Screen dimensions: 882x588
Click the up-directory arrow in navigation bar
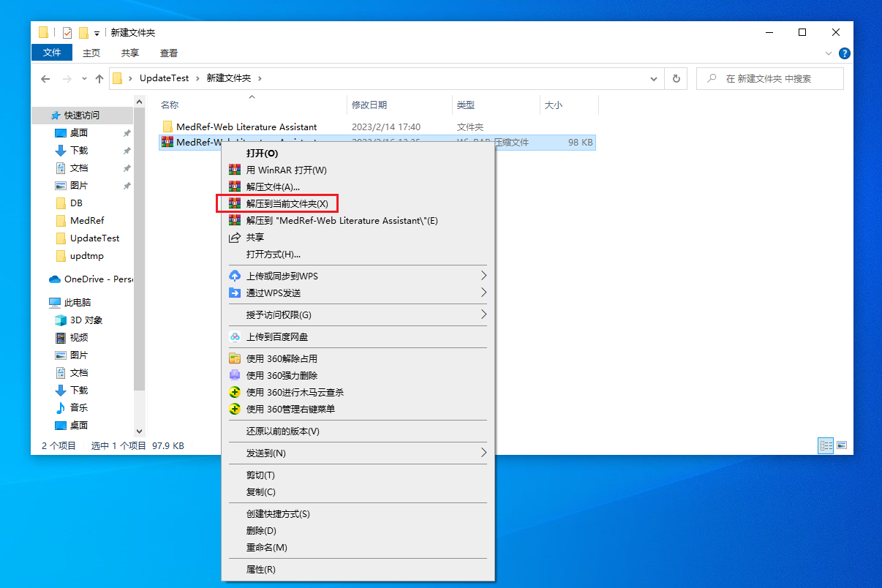click(99, 79)
